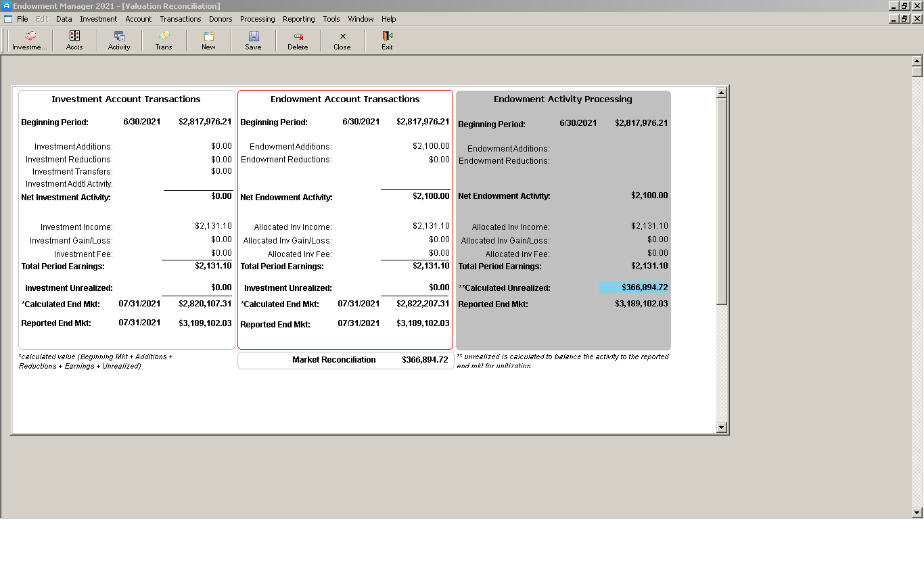Open the Donors menu
This screenshot has height=575, width=924.
pos(221,19)
